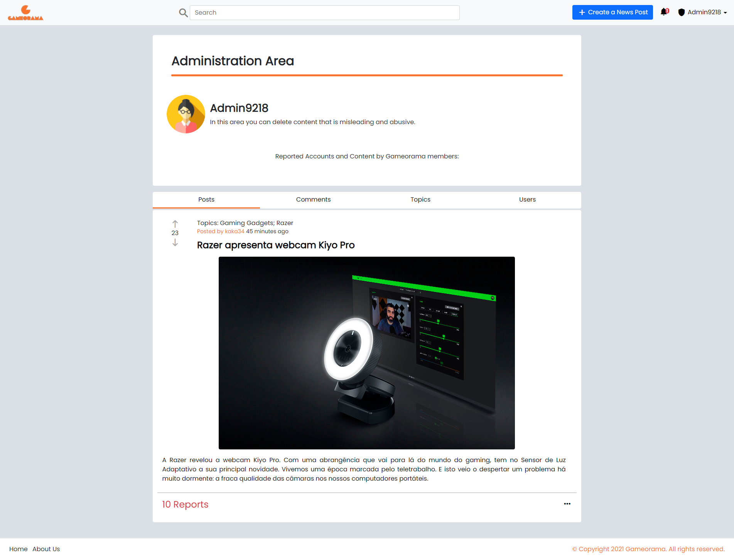Go to Home in the footer
Image resolution: width=734 pixels, height=560 pixels.
pyautogui.click(x=19, y=549)
